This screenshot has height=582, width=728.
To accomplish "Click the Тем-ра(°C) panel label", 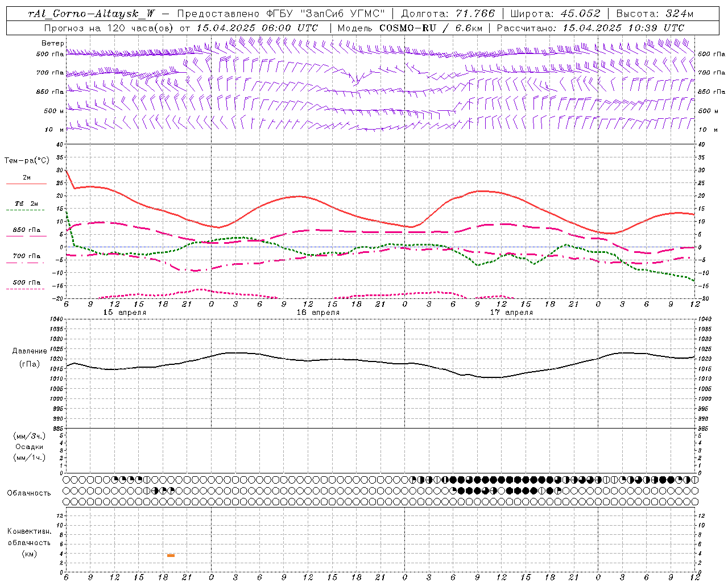I will point(26,161).
